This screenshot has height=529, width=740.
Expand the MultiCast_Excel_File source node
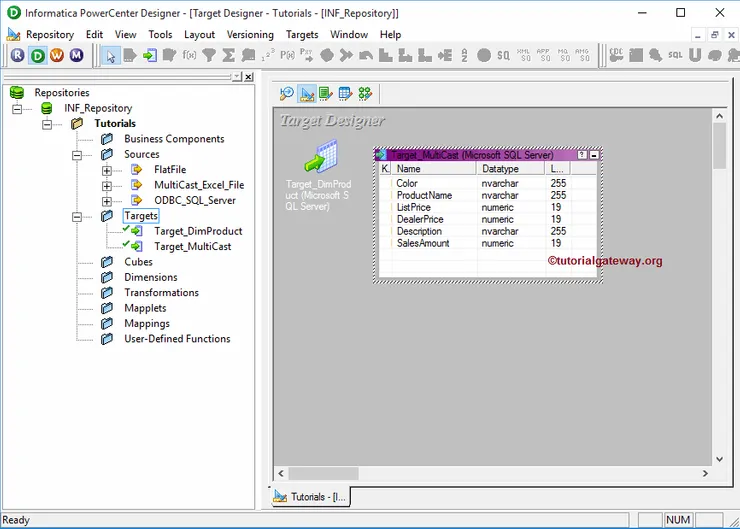pyautogui.click(x=107, y=186)
